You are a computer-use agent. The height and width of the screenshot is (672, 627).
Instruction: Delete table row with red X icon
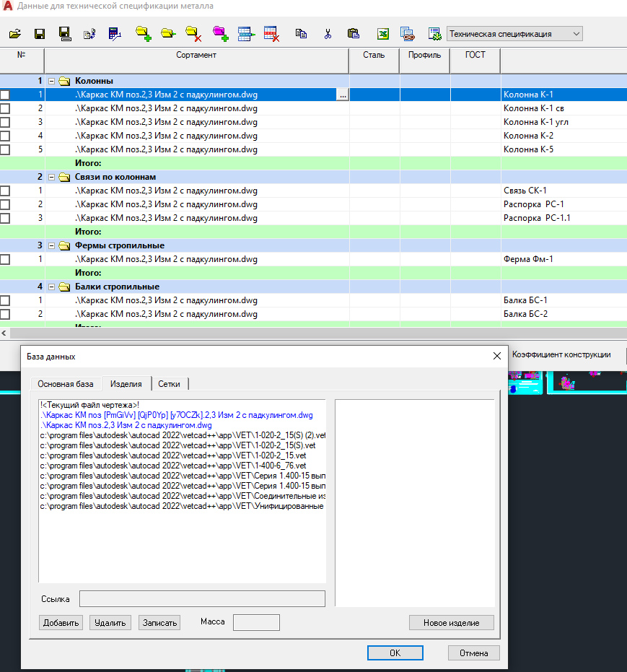click(271, 34)
